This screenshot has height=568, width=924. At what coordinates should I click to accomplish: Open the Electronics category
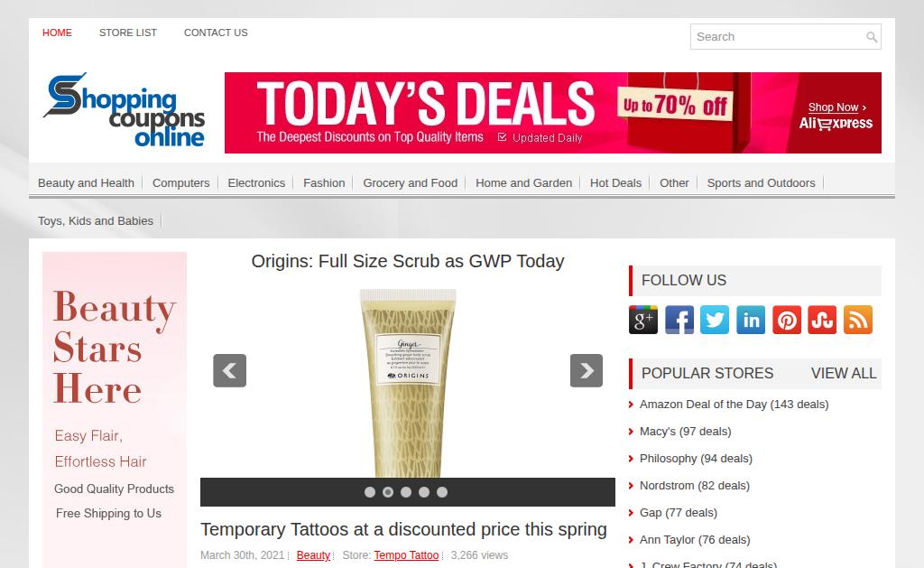click(256, 182)
